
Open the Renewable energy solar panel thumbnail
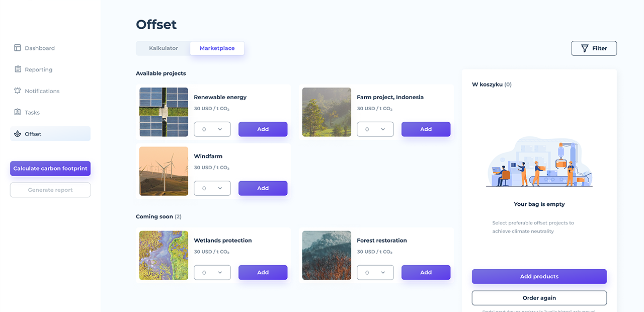[164, 112]
